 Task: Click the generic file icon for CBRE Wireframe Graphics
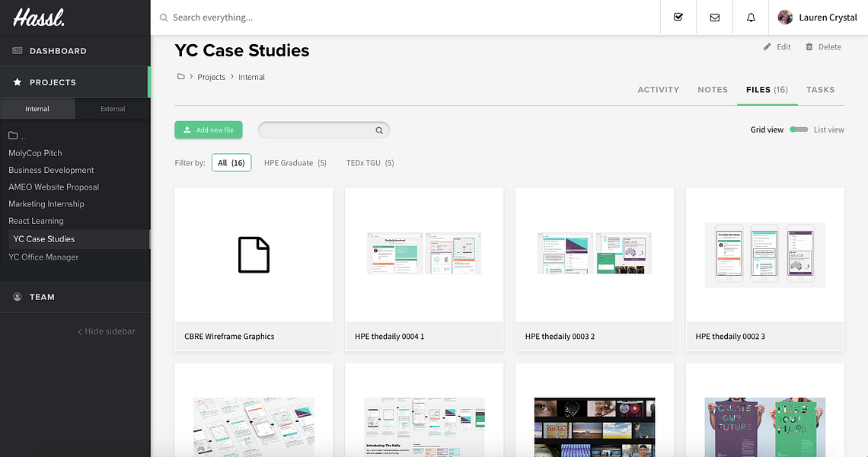tap(254, 255)
